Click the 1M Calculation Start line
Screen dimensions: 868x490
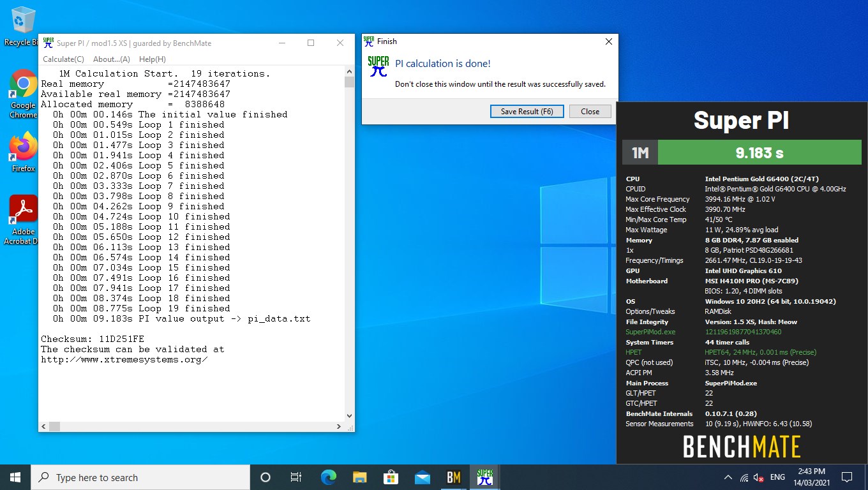165,73
